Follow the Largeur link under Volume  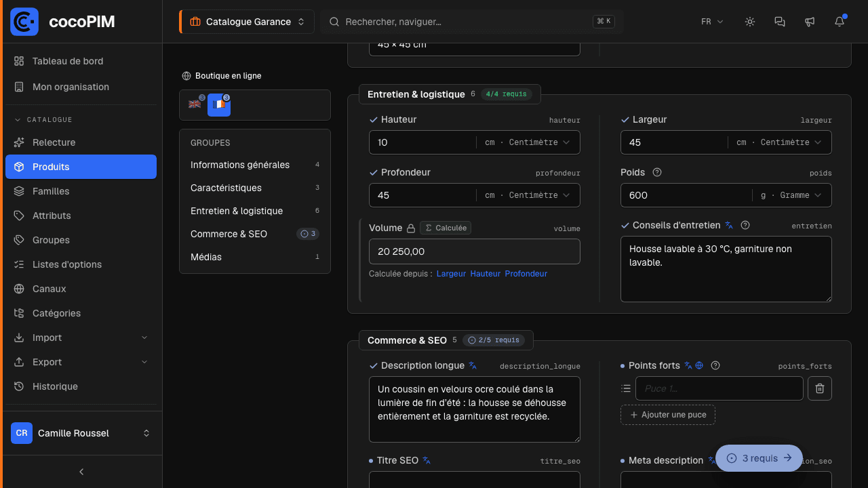451,274
